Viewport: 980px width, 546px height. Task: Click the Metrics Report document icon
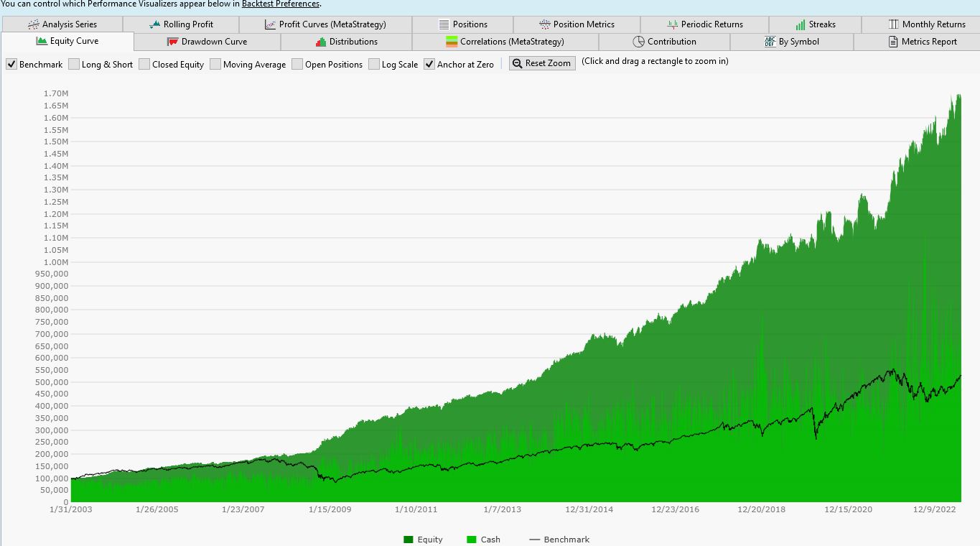pos(893,42)
